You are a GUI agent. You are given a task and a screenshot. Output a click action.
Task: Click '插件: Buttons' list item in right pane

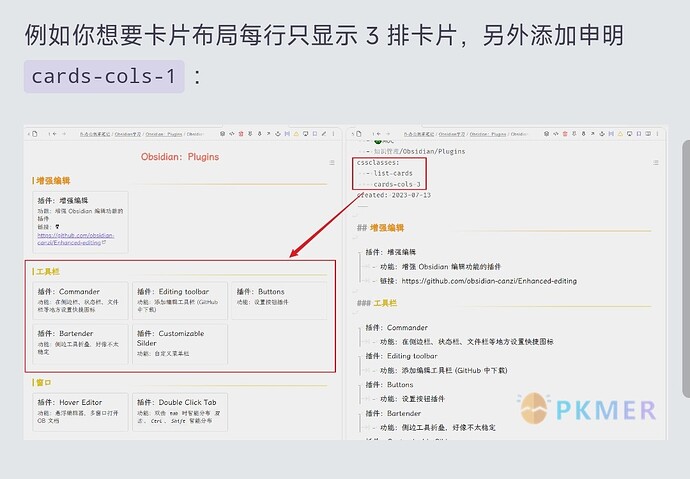389,384
